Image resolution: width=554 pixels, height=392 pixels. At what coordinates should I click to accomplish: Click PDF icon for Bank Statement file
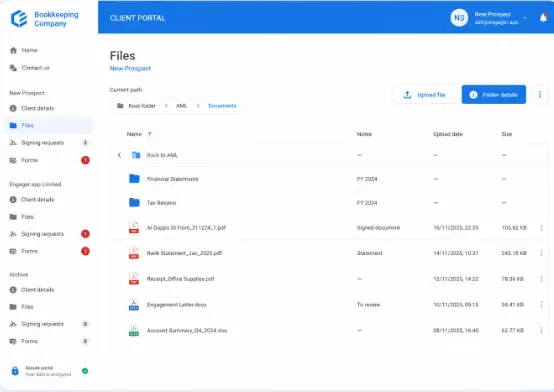[x=134, y=253]
